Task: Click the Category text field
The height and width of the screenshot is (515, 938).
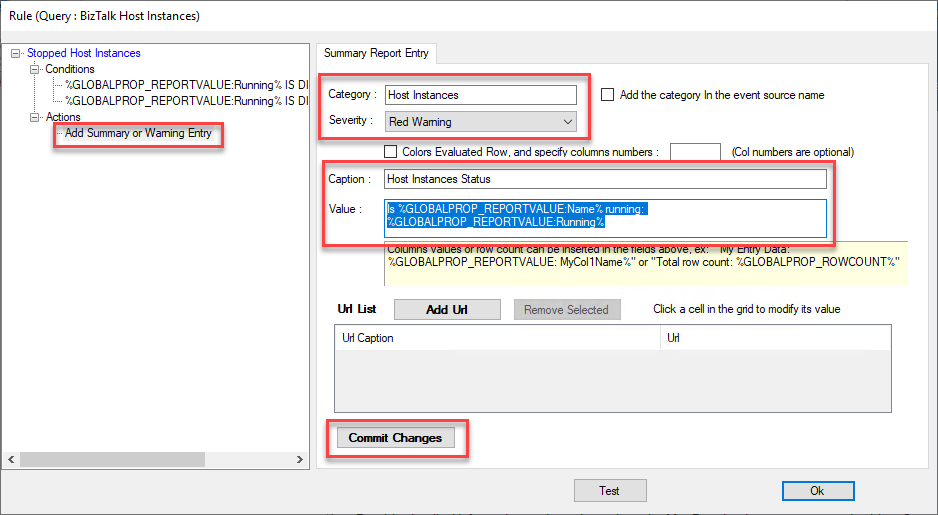Action: click(480, 95)
